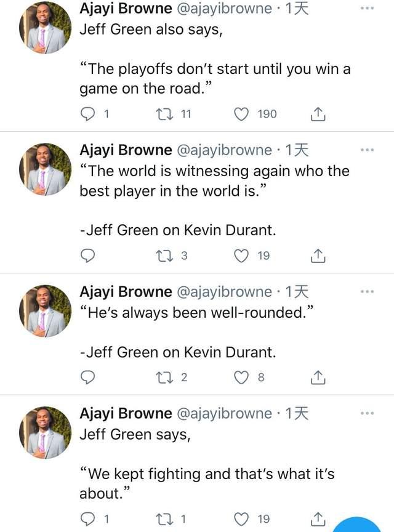Reply to the "He's always been well-rounded" tweet

(89, 377)
